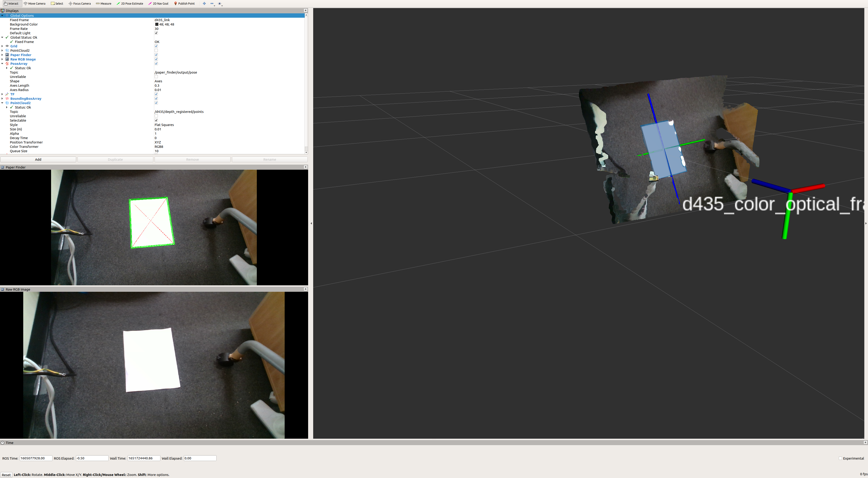Expand the Paper Finder display item

tap(2, 55)
